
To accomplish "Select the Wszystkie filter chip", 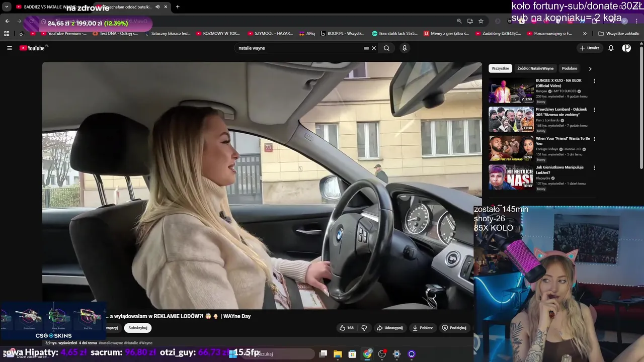I will point(500,68).
